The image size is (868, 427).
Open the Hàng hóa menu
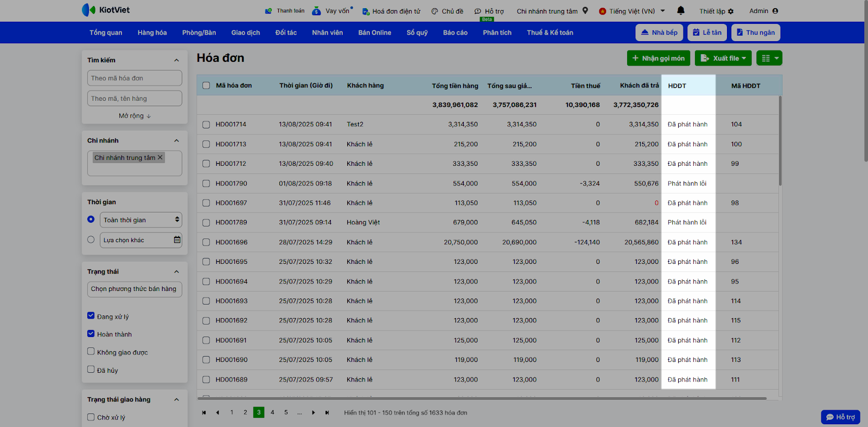pos(152,33)
